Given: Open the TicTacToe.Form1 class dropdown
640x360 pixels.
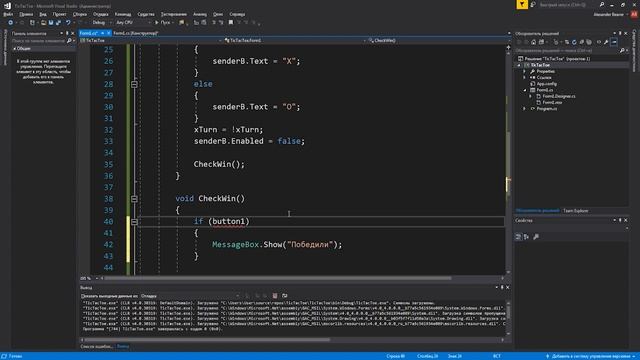Looking at the screenshot, I should click(x=295, y=40).
